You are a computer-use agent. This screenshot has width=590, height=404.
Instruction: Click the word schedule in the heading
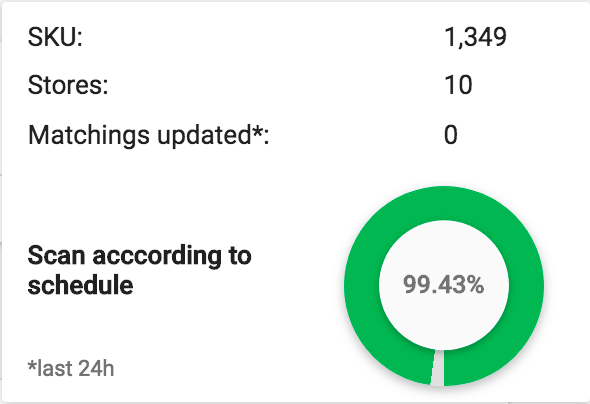tap(81, 285)
